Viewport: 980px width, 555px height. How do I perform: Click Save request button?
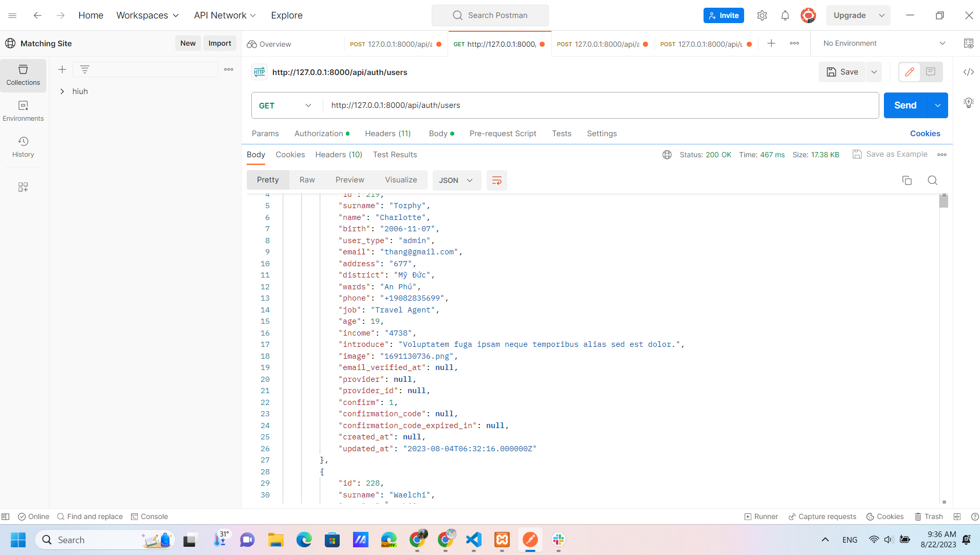coord(842,72)
